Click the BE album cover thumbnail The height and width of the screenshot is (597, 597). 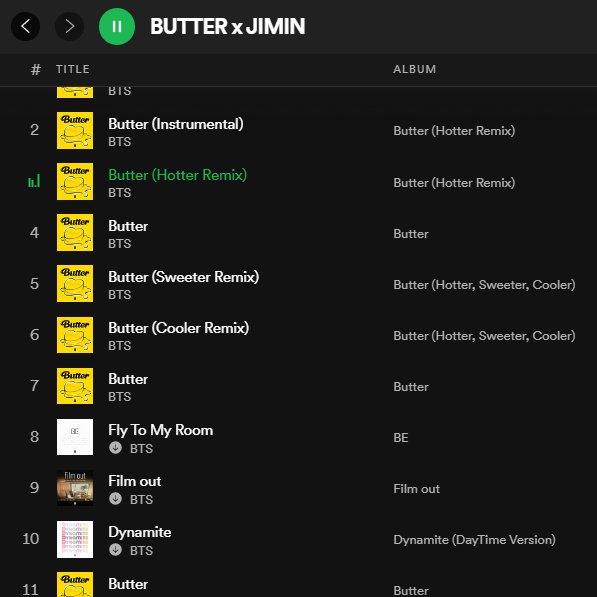[75, 437]
